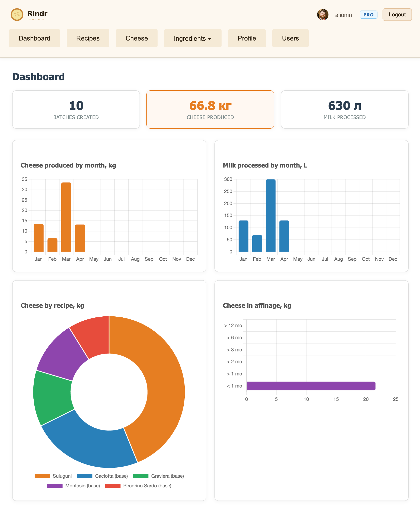Toggle the Montasio (base) legend entry

(83, 486)
